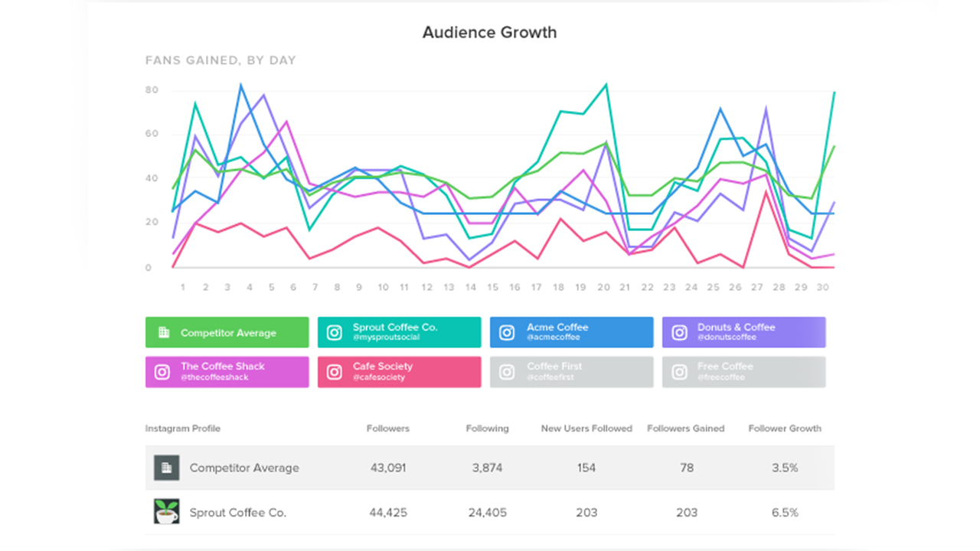980x551 pixels.
Task: Click Instagram icon on Acme Coffee button
Action: click(507, 332)
